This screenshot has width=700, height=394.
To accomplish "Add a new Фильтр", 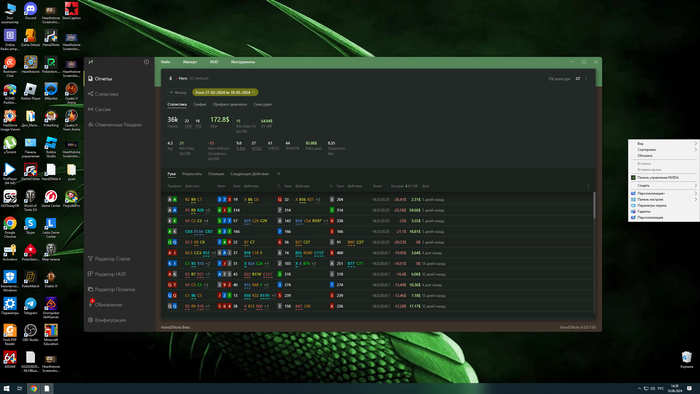I will (x=178, y=92).
